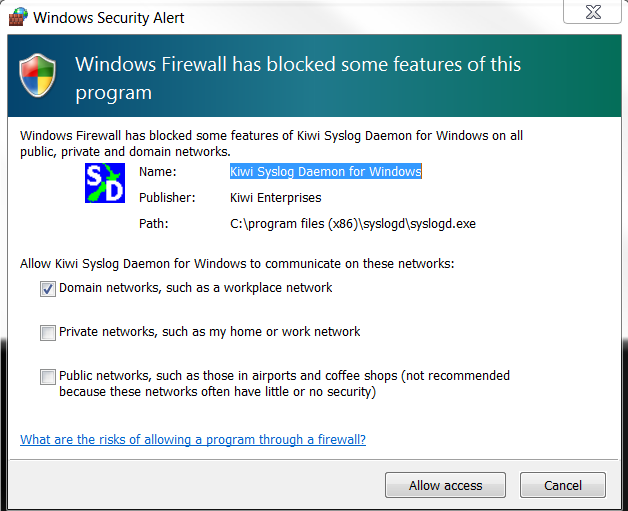Enable the Private networks checkbox
Image resolution: width=628 pixels, height=511 pixels.
pyautogui.click(x=48, y=332)
